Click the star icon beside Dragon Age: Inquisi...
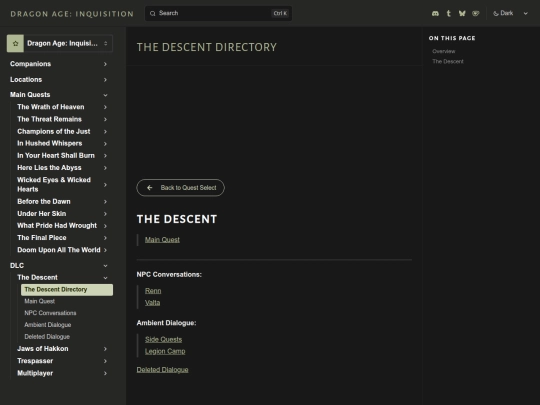Viewport: 540px width, 405px height. 15,43
